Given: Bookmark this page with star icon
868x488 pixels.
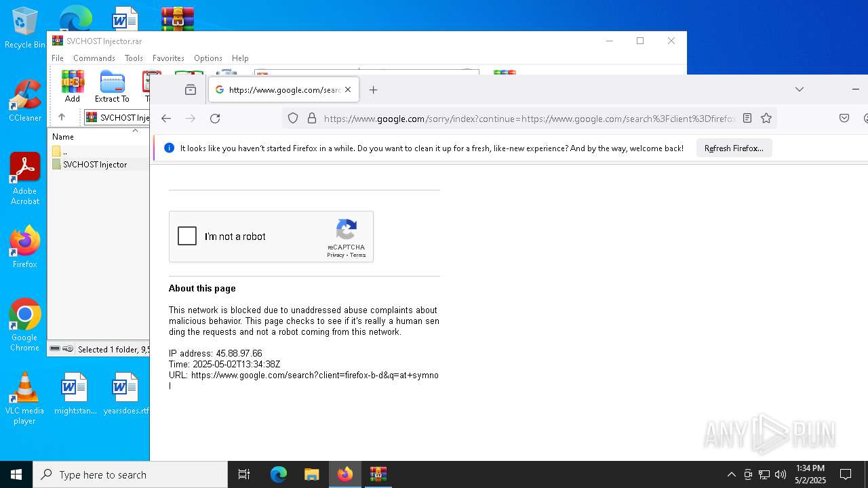Looking at the screenshot, I should 766,118.
